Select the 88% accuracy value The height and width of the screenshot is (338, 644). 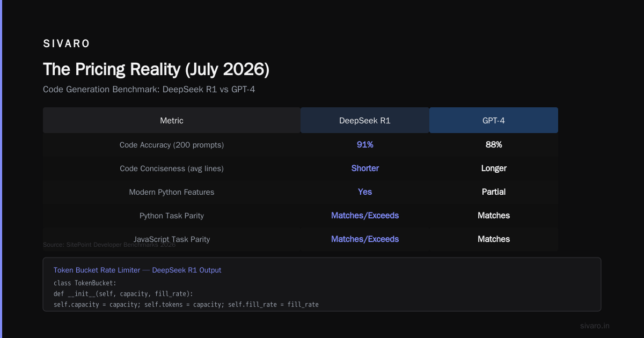(494, 145)
